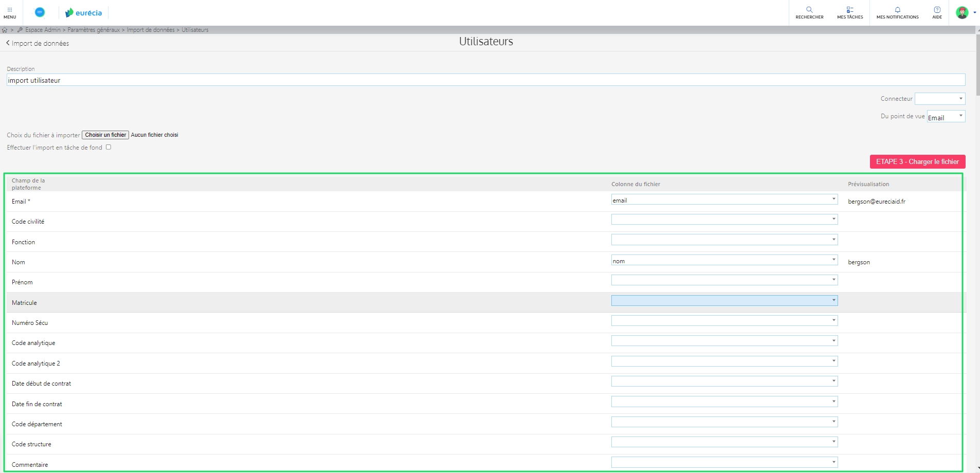Screen dimensions: 980x473
Task: Open the main Menu grid icon
Action: 10,13
